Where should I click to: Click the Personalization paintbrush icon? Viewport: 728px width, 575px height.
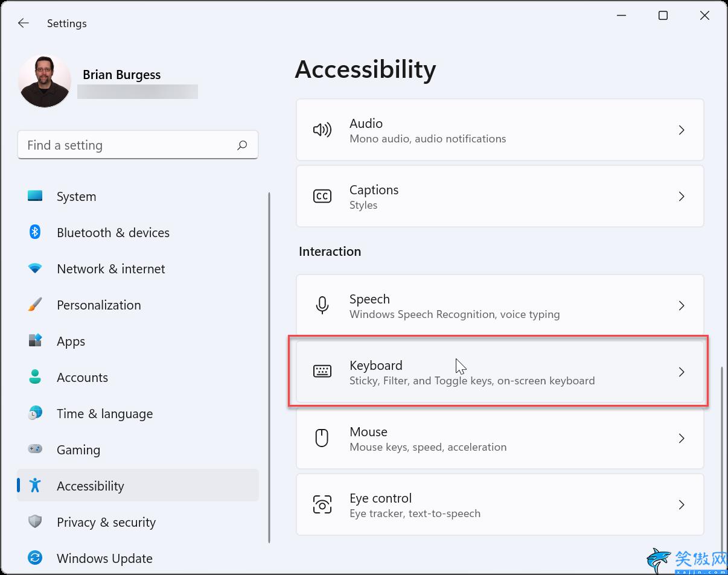[35, 305]
